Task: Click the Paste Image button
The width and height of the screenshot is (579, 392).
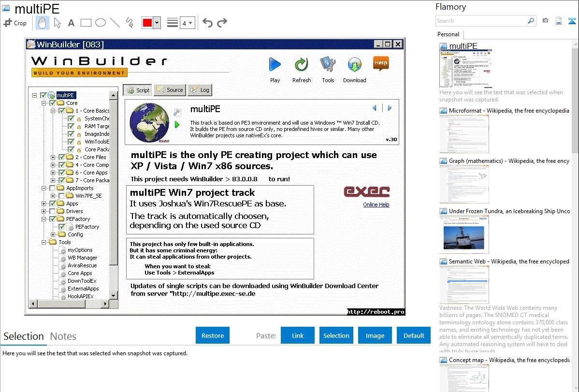Action: [x=375, y=335]
